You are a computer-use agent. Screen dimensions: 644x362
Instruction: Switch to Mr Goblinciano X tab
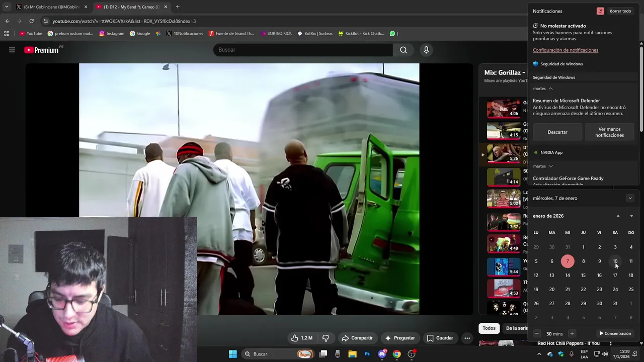pos(52,7)
